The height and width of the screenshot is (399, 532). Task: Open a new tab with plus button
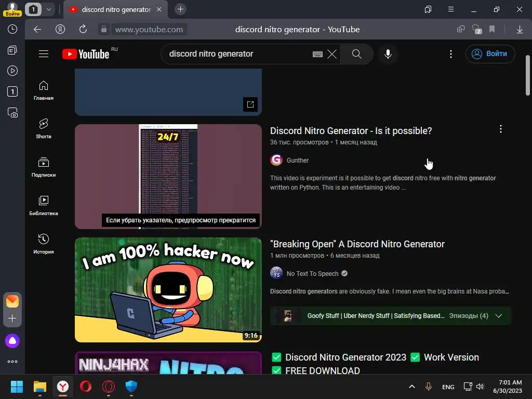click(x=180, y=9)
